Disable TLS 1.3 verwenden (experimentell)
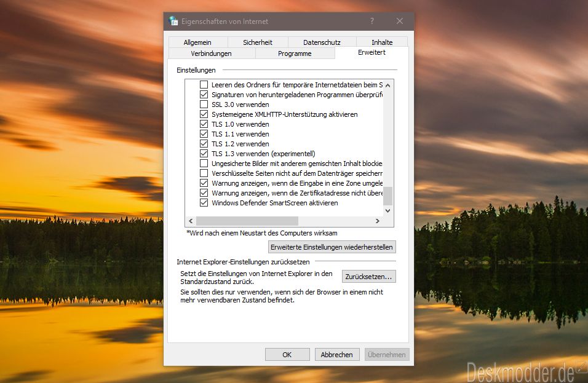The height and width of the screenshot is (383, 588). point(204,153)
